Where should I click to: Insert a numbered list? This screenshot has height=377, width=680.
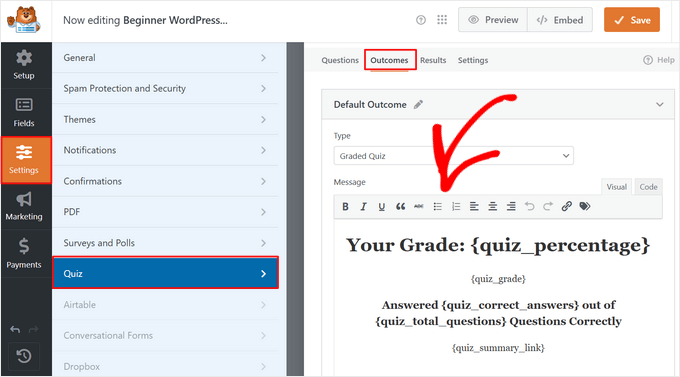coord(456,207)
